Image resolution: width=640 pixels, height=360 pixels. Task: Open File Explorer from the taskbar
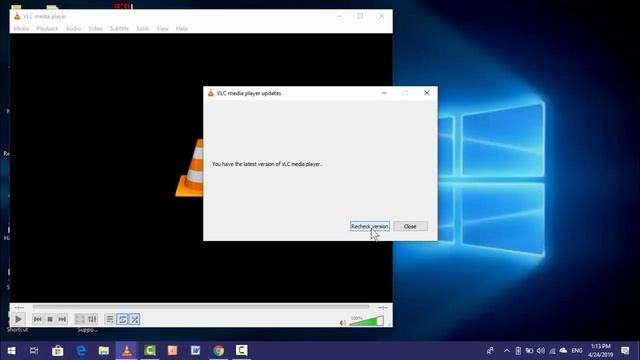pyautogui.click(x=104, y=351)
